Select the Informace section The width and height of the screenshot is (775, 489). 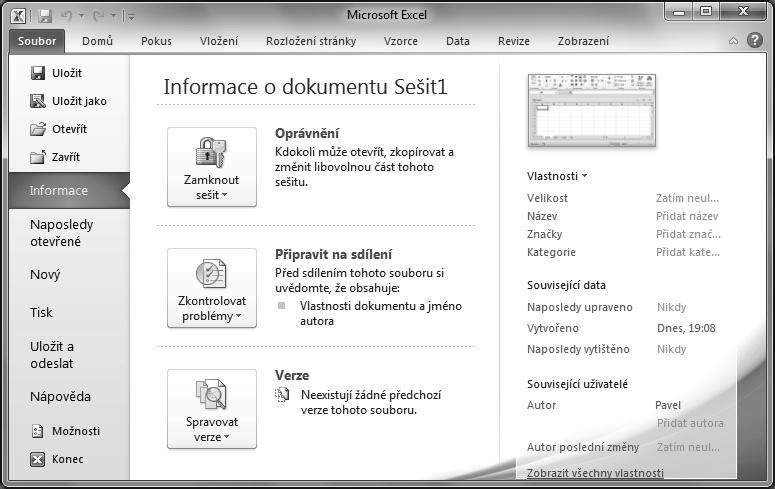point(69,190)
